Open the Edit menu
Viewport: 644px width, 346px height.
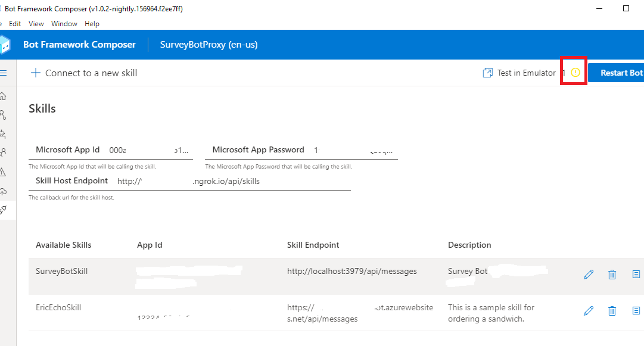point(15,24)
